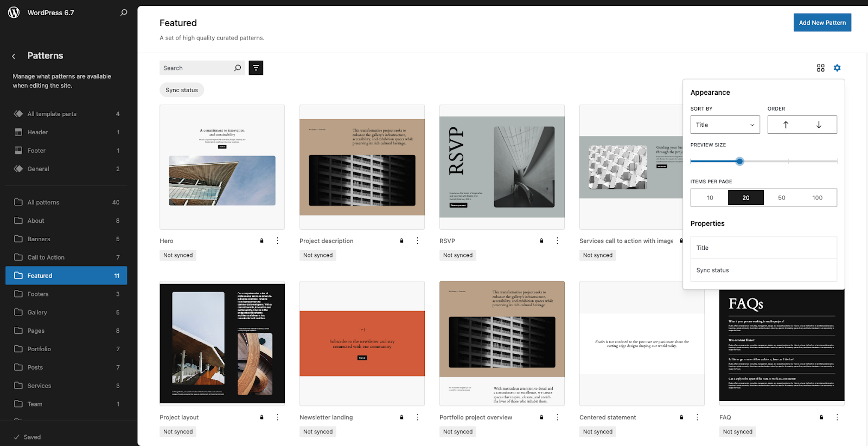Sort descending with the down arrow
The height and width of the screenshot is (446, 868).
[x=819, y=125]
